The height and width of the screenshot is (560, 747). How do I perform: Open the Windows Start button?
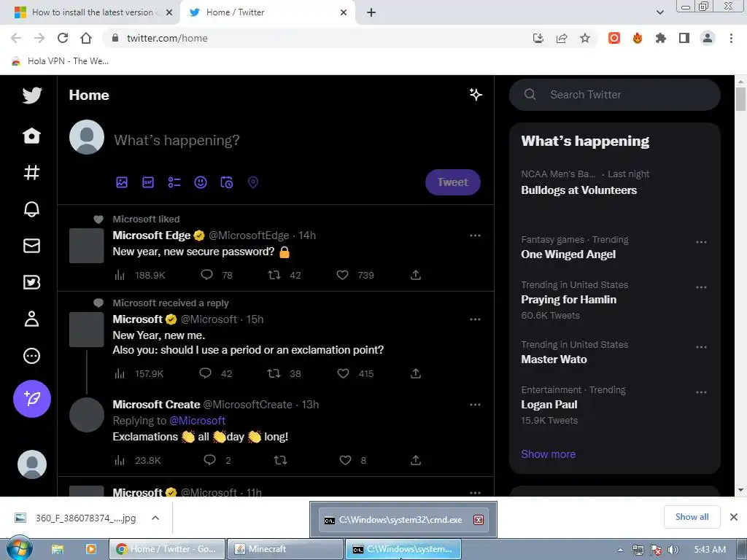pyautogui.click(x=19, y=549)
